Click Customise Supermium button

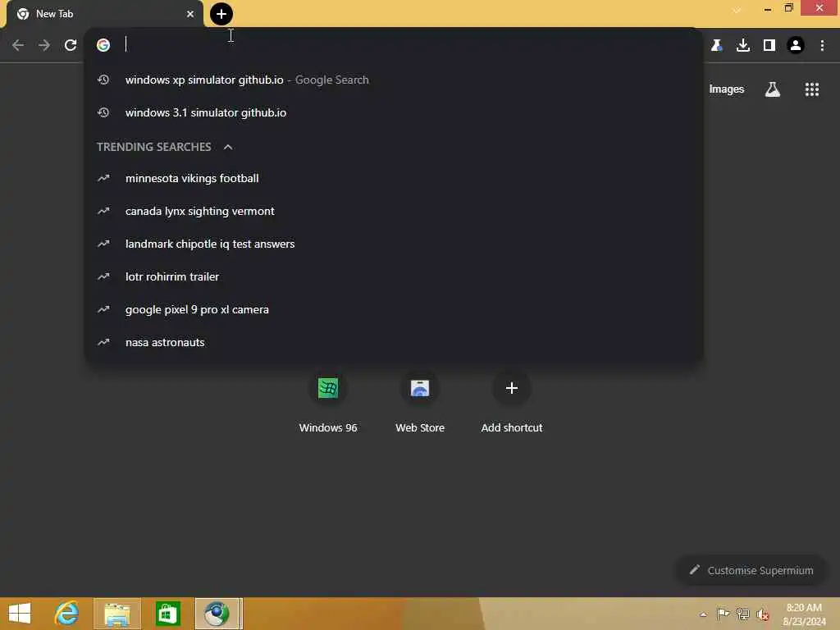pos(751,570)
